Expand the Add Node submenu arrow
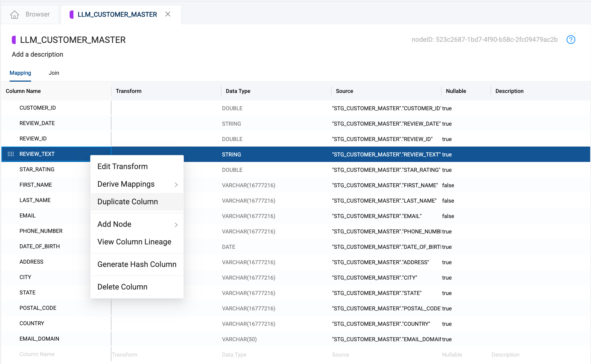The height and width of the screenshot is (364, 591). tap(176, 225)
